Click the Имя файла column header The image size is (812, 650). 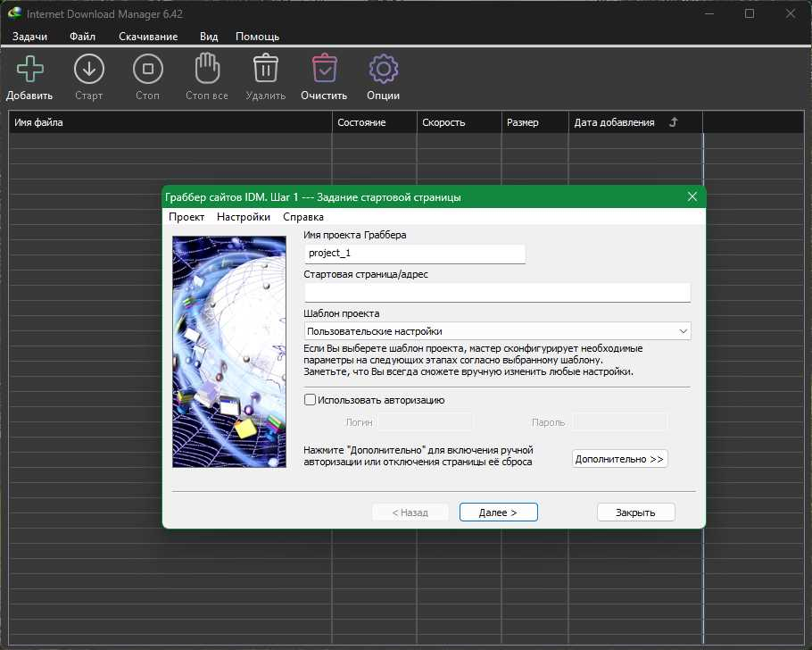click(170, 122)
